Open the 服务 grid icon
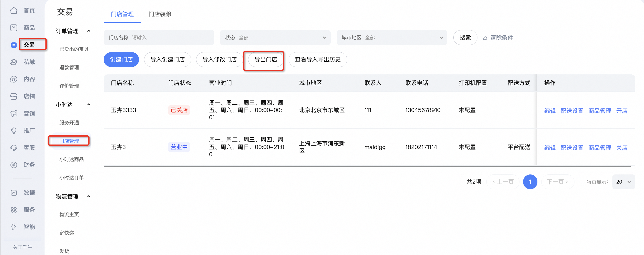The image size is (644, 255). [14, 210]
